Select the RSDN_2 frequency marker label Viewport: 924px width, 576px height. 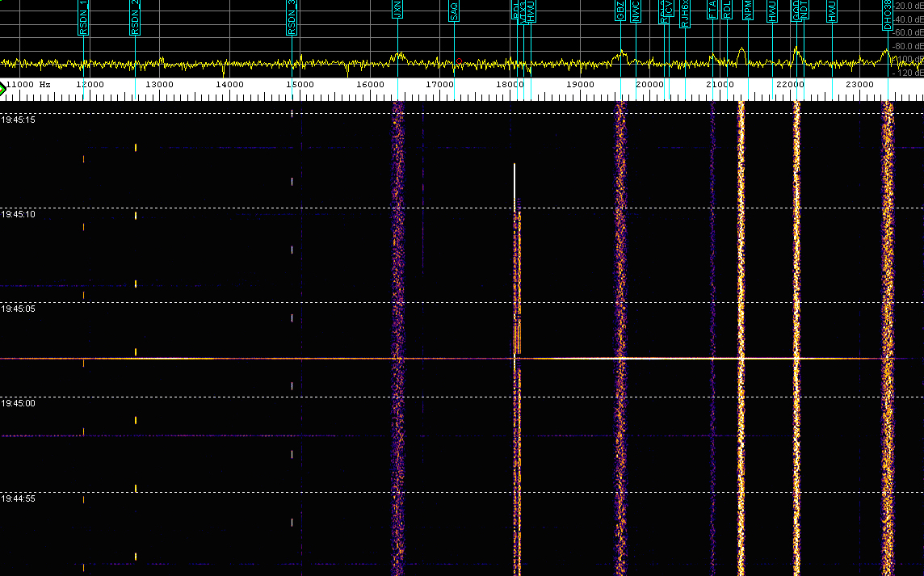135,17
